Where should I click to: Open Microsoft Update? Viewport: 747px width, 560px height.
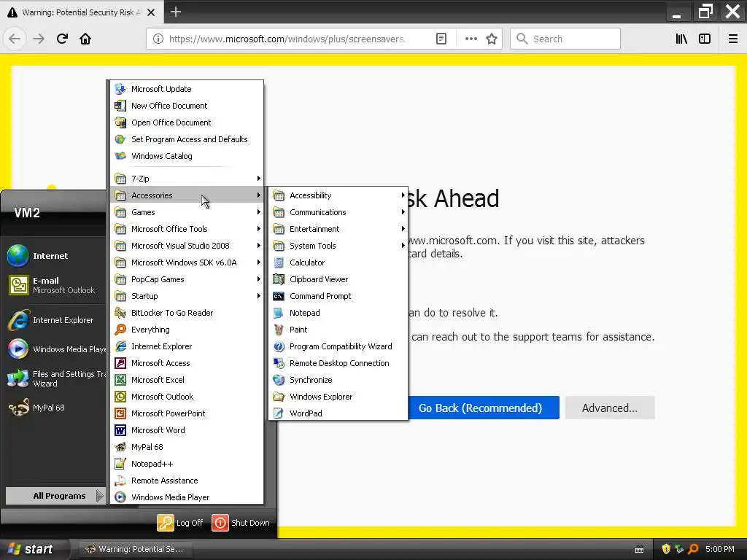coord(187,89)
